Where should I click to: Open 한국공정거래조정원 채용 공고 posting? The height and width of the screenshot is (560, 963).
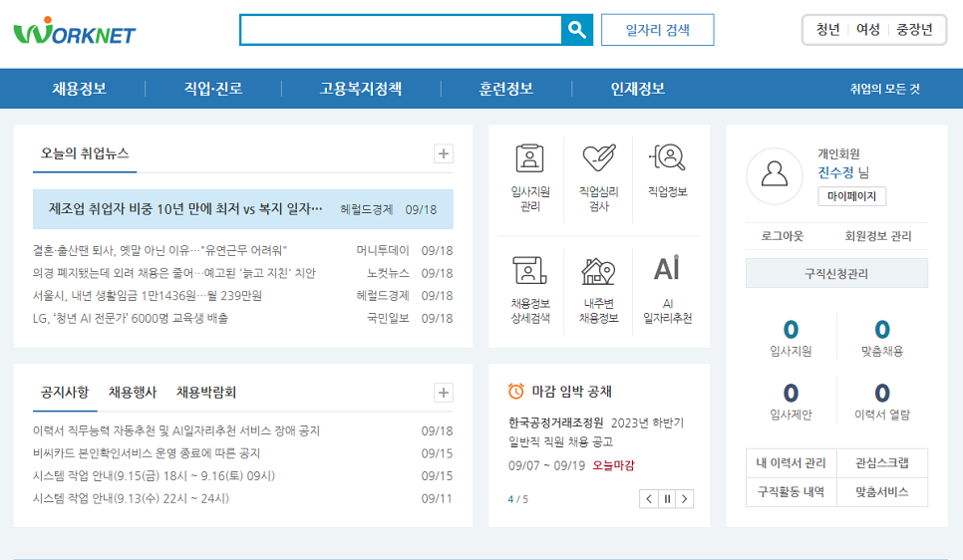pos(596,431)
